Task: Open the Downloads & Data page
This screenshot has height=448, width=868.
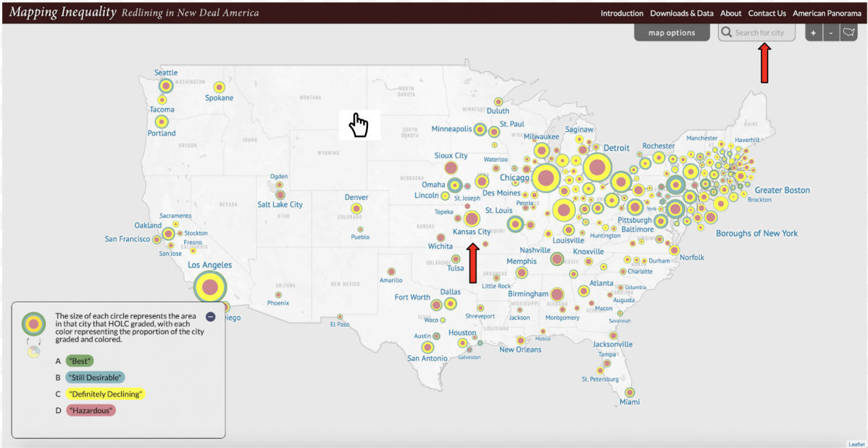Action: [681, 13]
